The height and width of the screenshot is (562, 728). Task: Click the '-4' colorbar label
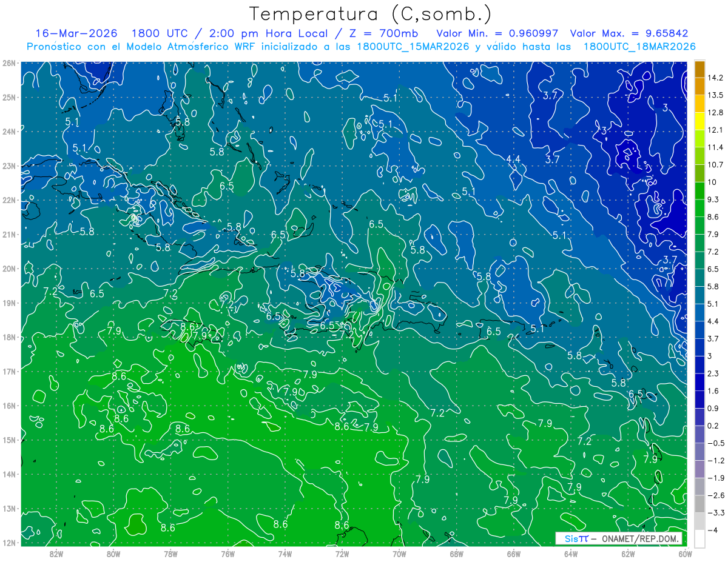[712, 529]
